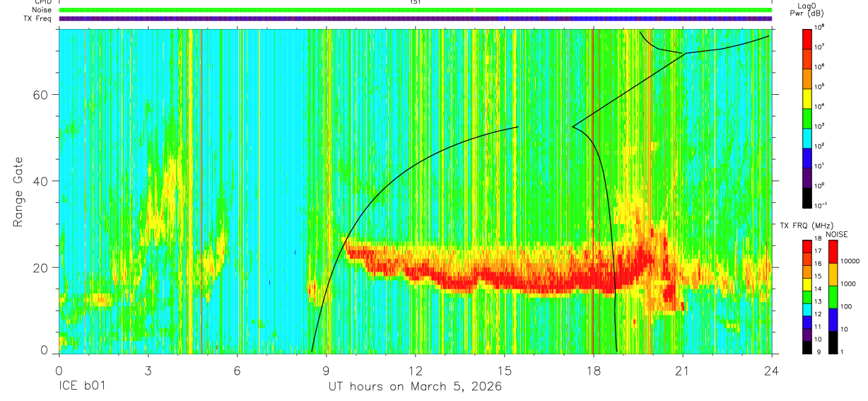Click the 'Noise' row label at top left

click(42, 10)
